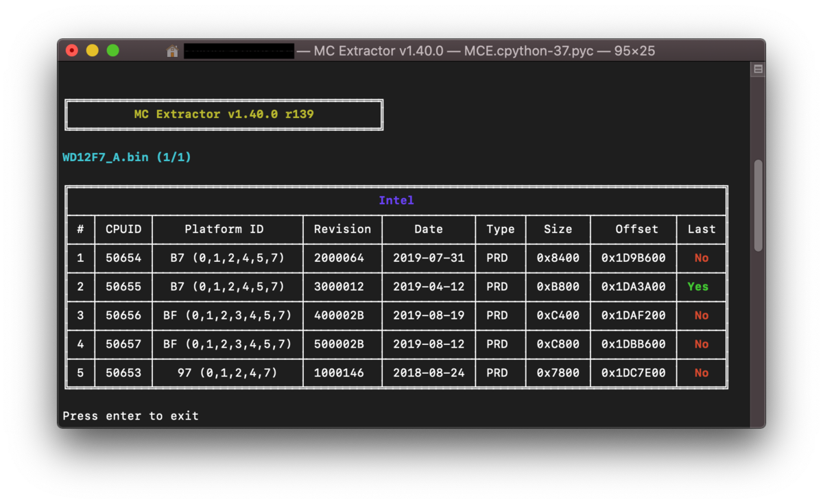This screenshot has width=823, height=504.
Task: Click the file name 'WD12F7_A.bin (1/1)'
Action: [127, 158]
